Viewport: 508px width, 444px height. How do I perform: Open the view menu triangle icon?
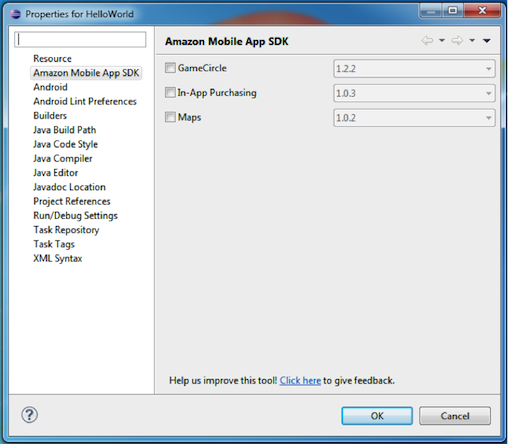(487, 41)
